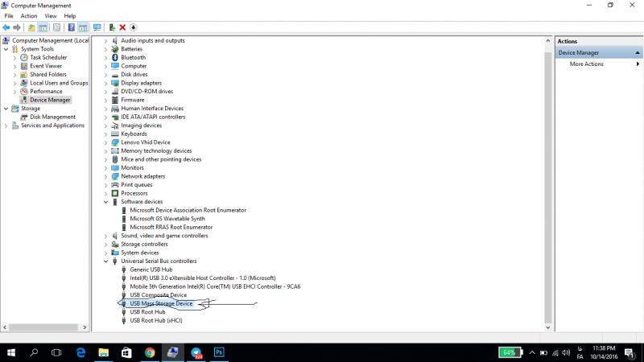Select Microsoft GS Wavetable Synth
Viewport: 644px width, 362px height.
tap(167, 219)
